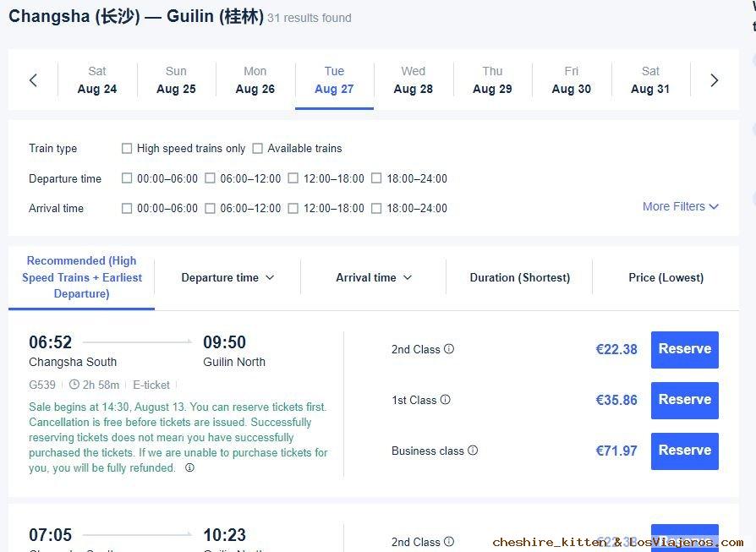756x552 pixels.
Task: Open info icon on second train's 2nd Class
Action: pos(449,541)
